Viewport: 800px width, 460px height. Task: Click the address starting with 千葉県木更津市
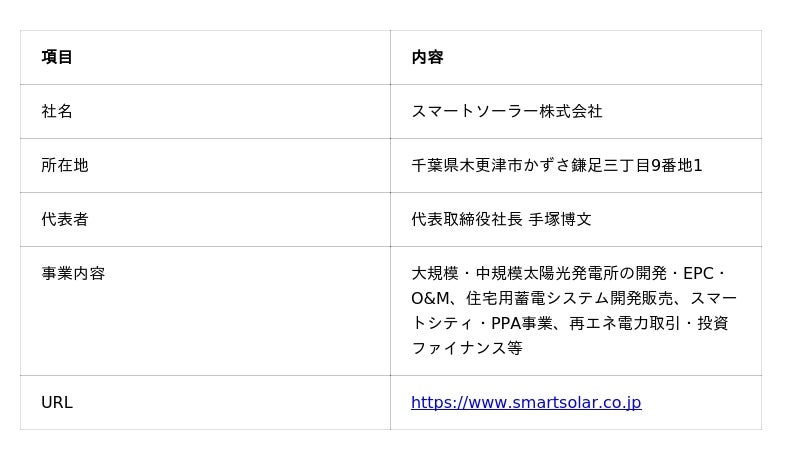557,165
